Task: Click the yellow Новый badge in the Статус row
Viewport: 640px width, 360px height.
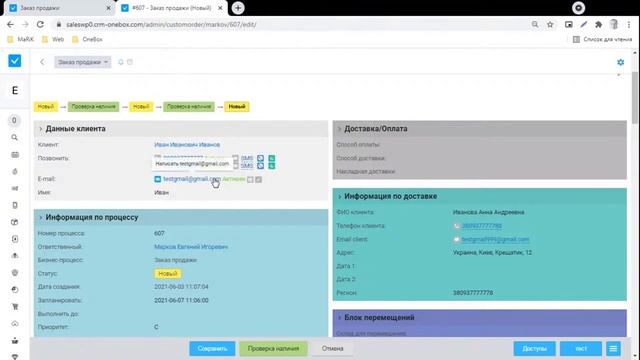Action: pos(168,274)
